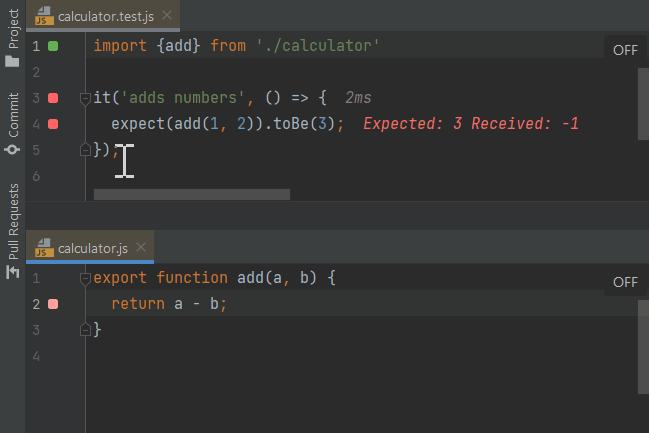
Task: Click red marker beside 'return a - b'
Action: click(x=53, y=304)
